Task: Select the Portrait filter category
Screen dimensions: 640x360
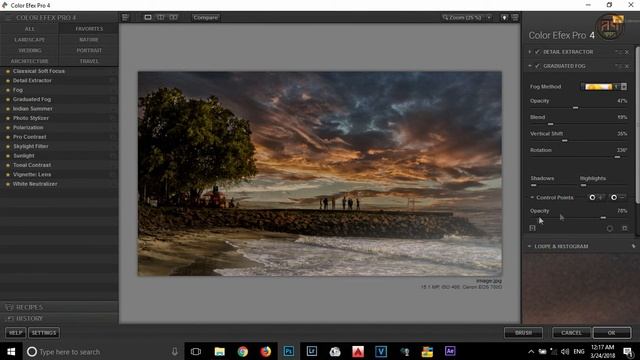Action: 89,50
